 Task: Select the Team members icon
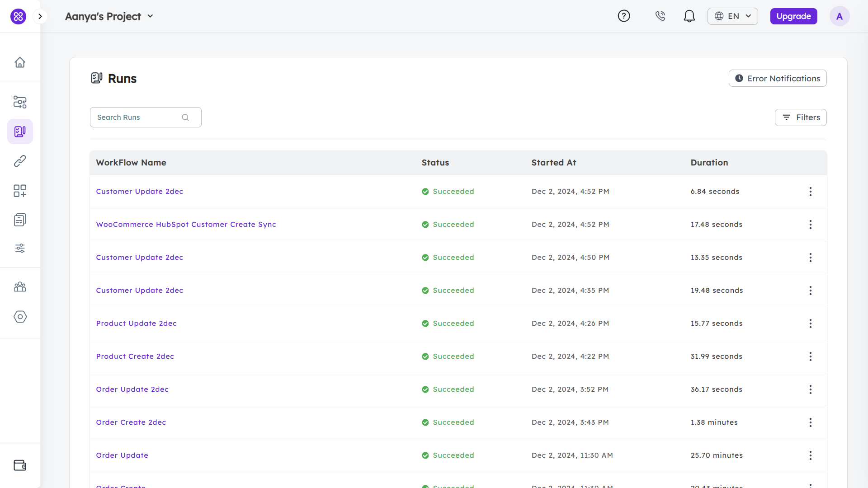coord(20,287)
